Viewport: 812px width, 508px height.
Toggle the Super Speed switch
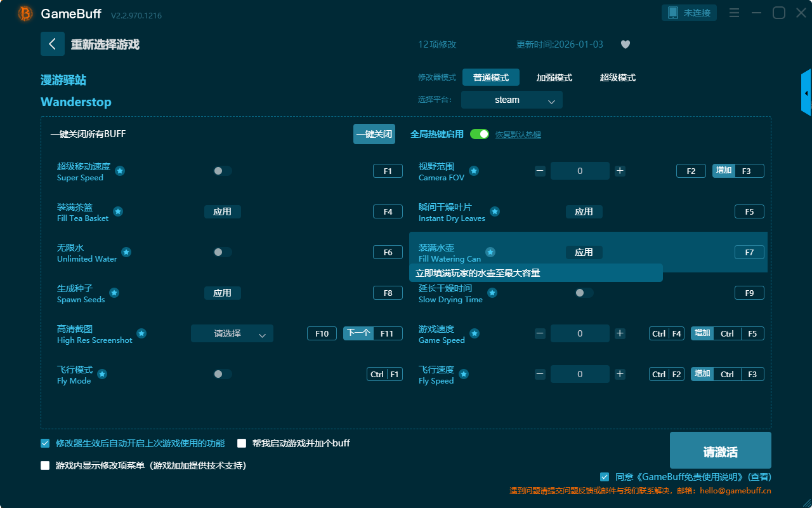coord(222,171)
